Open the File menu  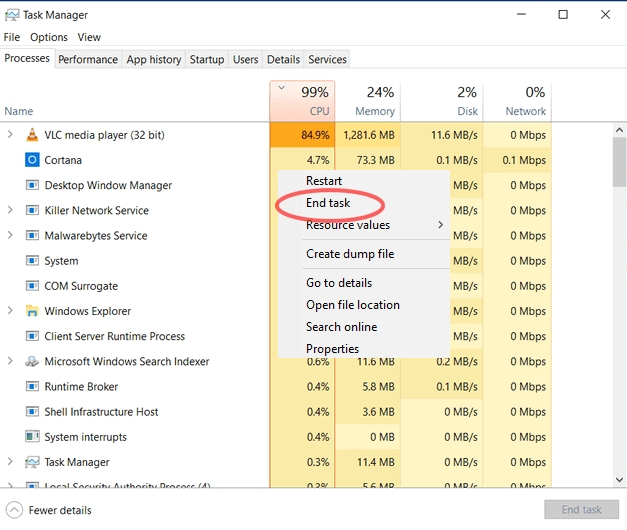[x=12, y=37]
